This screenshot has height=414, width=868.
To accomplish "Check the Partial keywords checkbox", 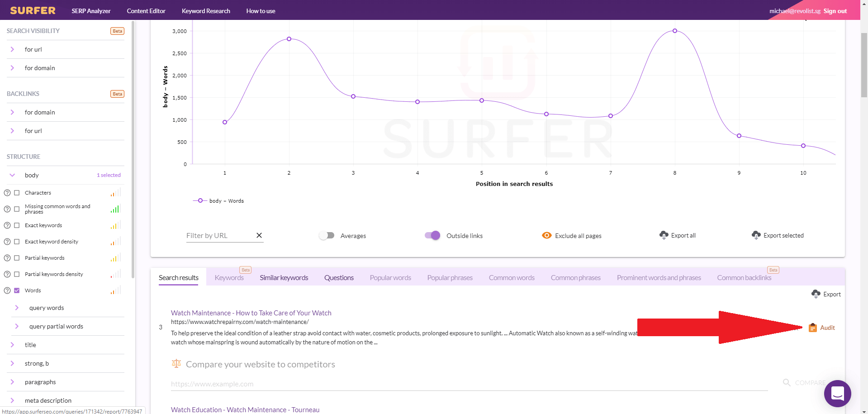I will click(17, 258).
